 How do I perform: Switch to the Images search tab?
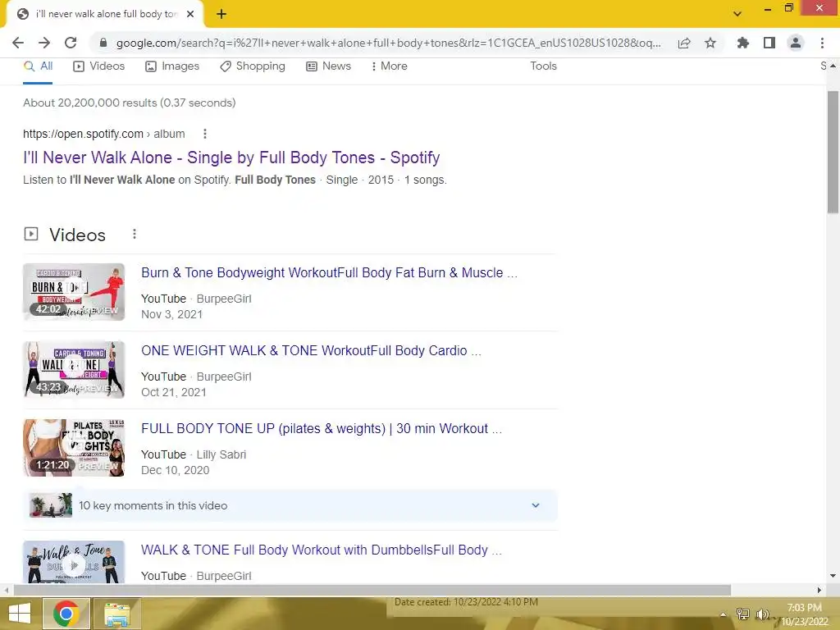172,66
